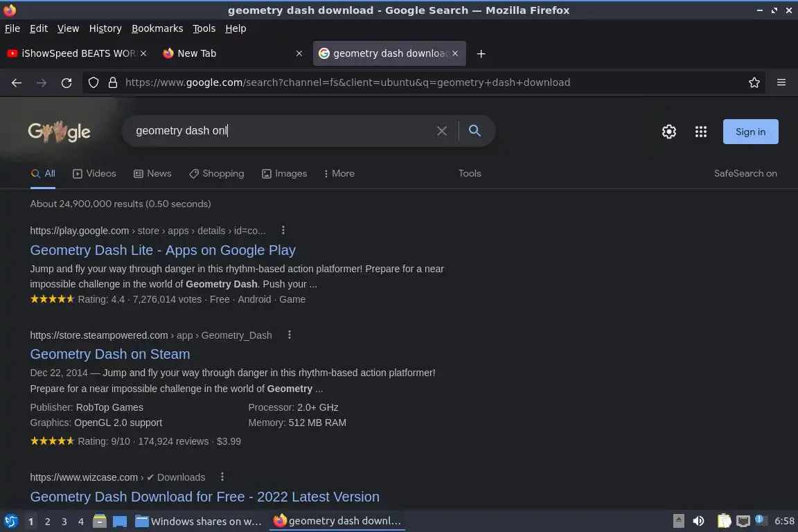The width and height of the screenshot is (798, 532).
Task: Go to Google homepage via logo
Action: point(59,132)
